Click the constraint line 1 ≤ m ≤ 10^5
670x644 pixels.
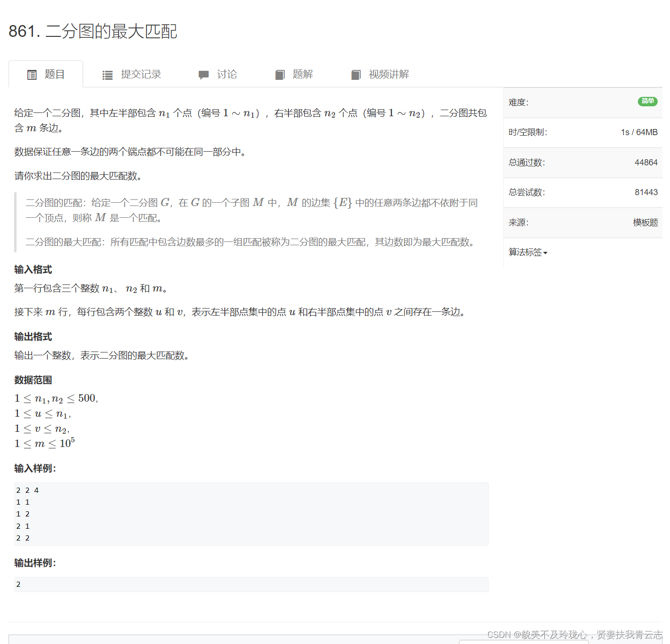click(x=45, y=444)
